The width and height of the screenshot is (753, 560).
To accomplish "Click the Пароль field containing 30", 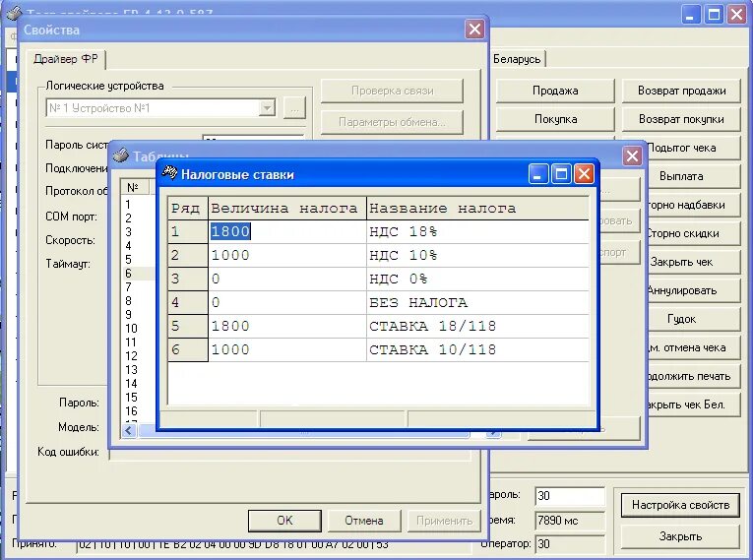I will click(570, 496).
